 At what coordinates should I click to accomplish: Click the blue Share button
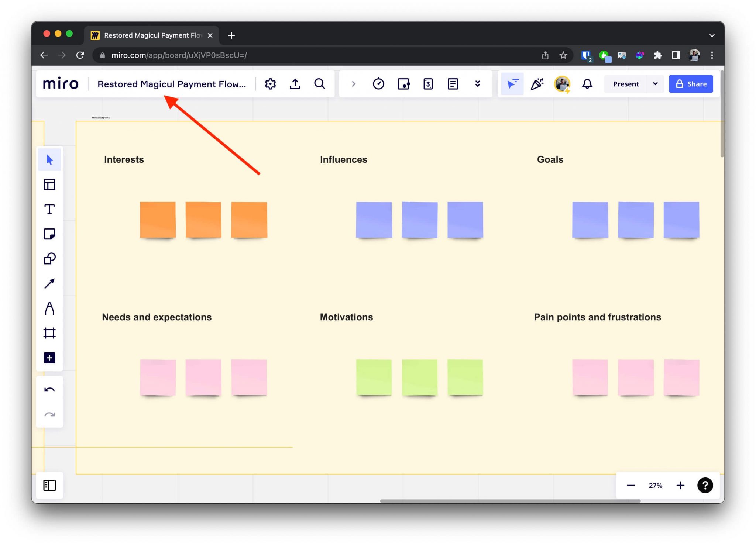tap(691, 84)
